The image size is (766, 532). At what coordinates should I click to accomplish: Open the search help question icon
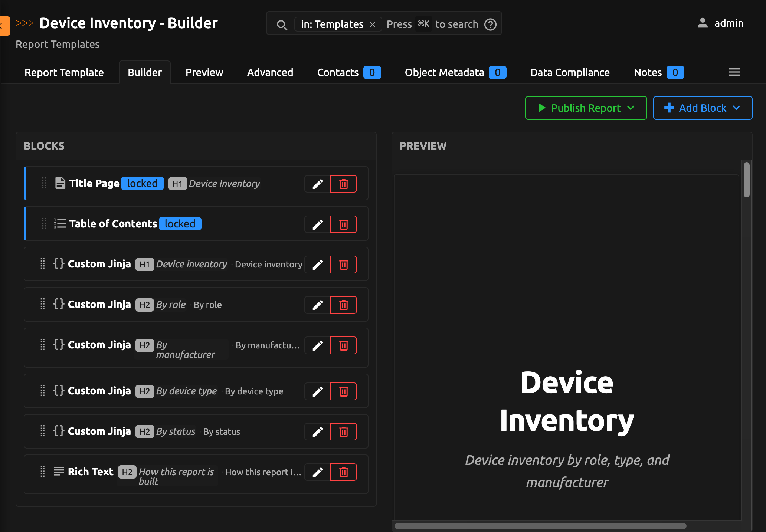[491, 24]
